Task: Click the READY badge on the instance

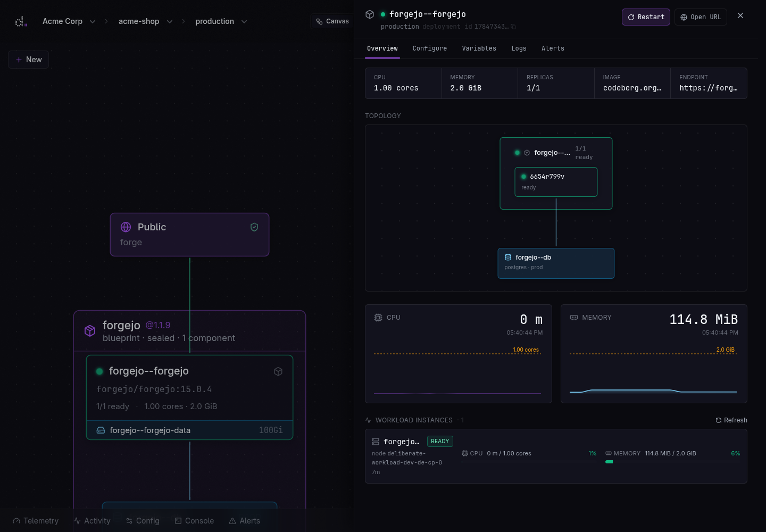Action: pyautogui.click(x=440, y=442)
